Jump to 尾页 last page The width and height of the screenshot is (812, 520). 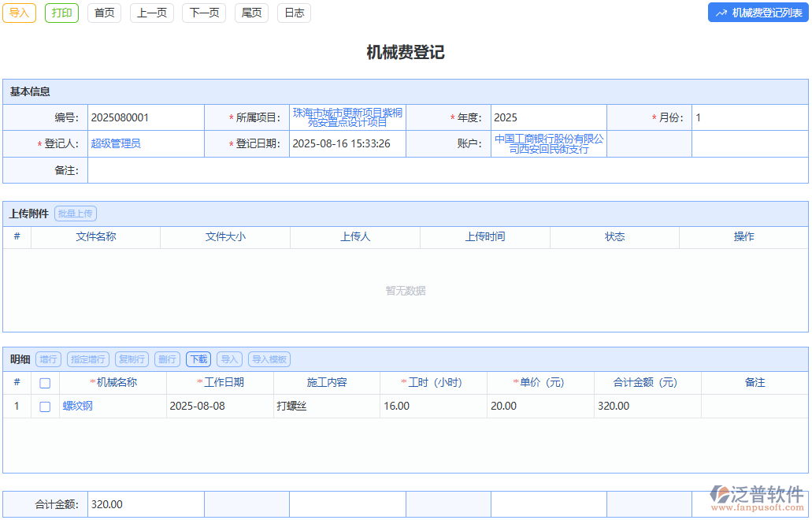point(250,13)
